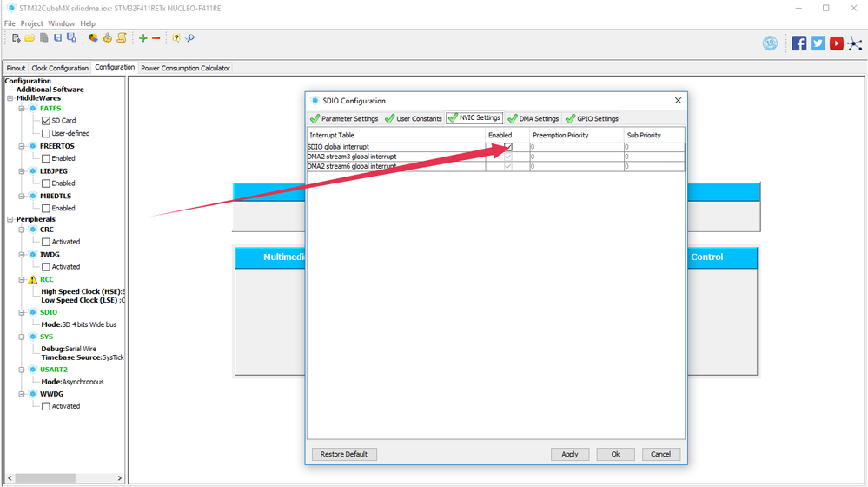Click SDIO global interrupt Preemption Priority field
This screenshot has width=868, height=487.
click(x=576, y=147)
